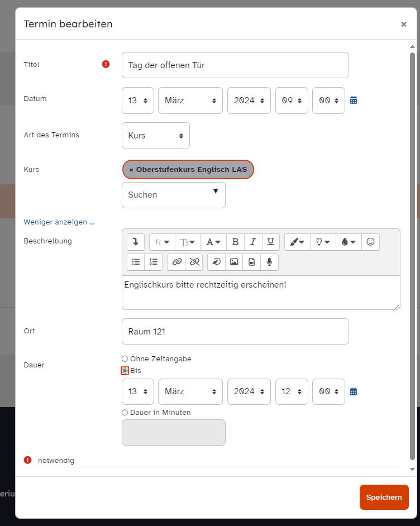Screen dimensions: 420x526
Task: Open the font family dropdown in toolbar
Action: click(162, 242)
